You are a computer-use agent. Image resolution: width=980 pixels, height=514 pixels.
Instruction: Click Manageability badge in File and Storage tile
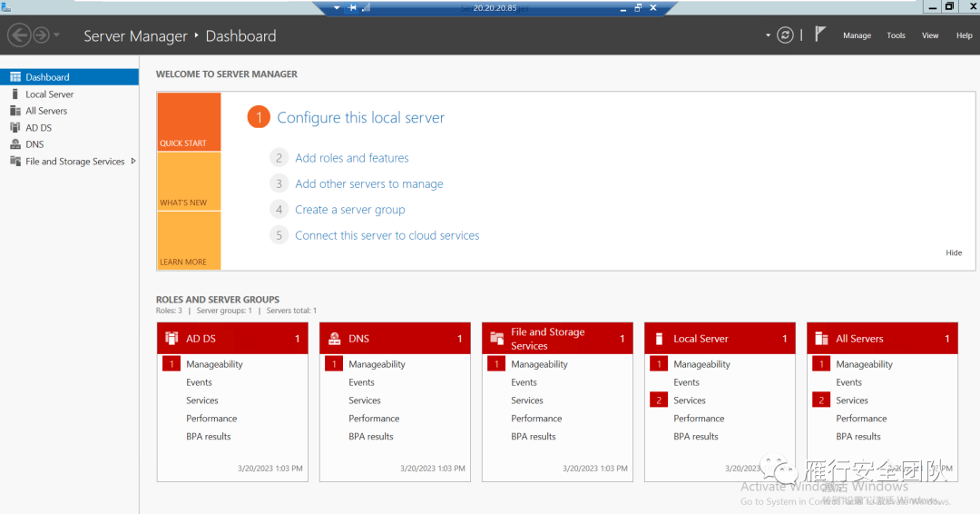pyautogui.click(x=496, y=364)
